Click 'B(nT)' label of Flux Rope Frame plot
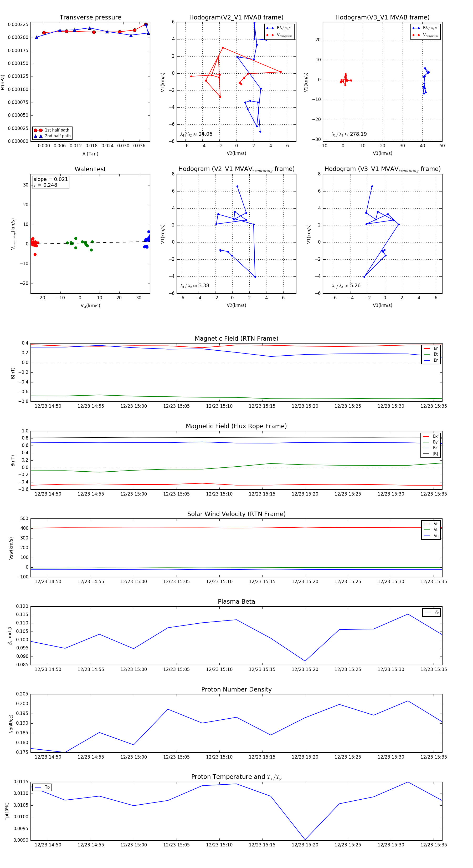The width and height of the screenshot is (473, 868). [x=13, y=461]
